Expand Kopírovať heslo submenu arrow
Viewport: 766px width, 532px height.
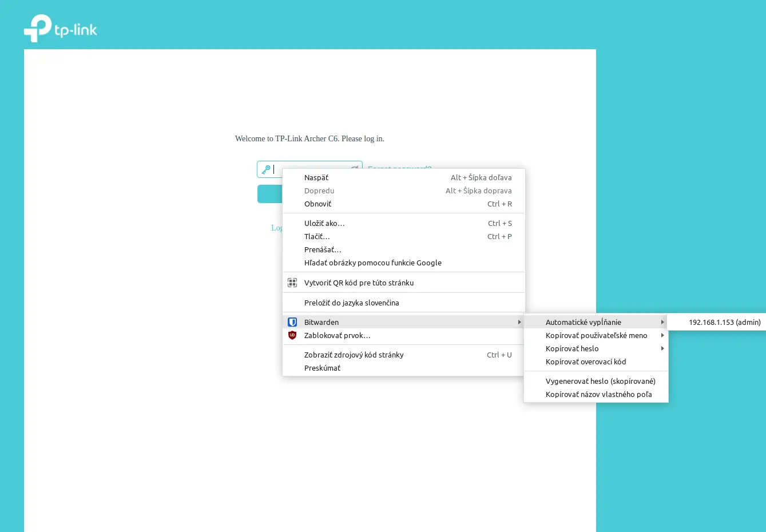pyautogui.click(x=662, y=348)
